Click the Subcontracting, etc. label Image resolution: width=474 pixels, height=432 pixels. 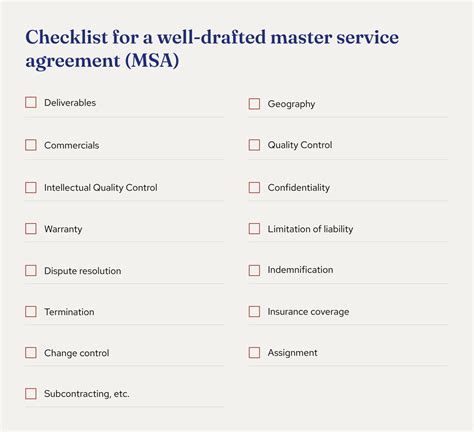tap(87, 394)
